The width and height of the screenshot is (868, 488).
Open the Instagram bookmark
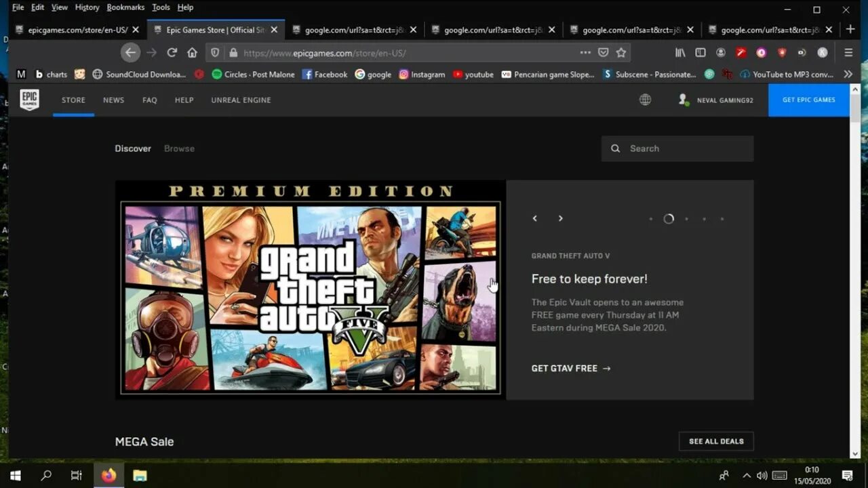[422, 74]
